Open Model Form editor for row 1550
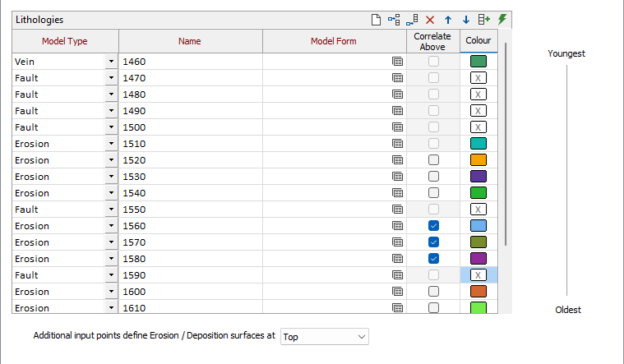Viewport: 624px width, 364px height. pos(397,210)
